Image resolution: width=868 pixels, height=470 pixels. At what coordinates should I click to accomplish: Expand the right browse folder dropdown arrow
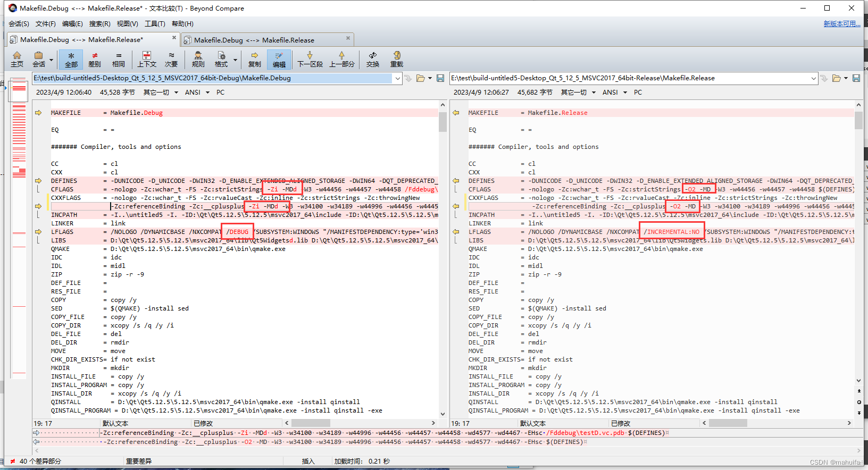click(x=846, y=78)
